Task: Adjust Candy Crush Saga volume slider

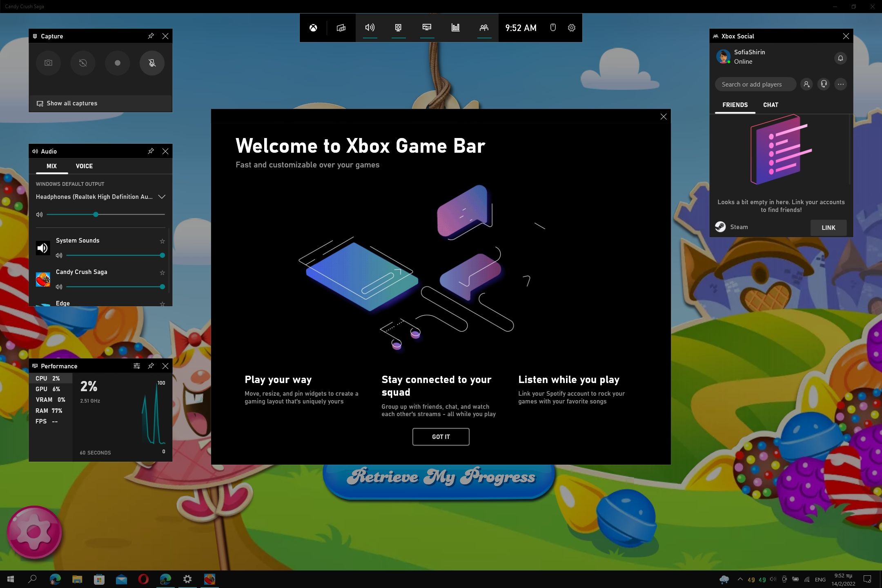Action: 162,287
